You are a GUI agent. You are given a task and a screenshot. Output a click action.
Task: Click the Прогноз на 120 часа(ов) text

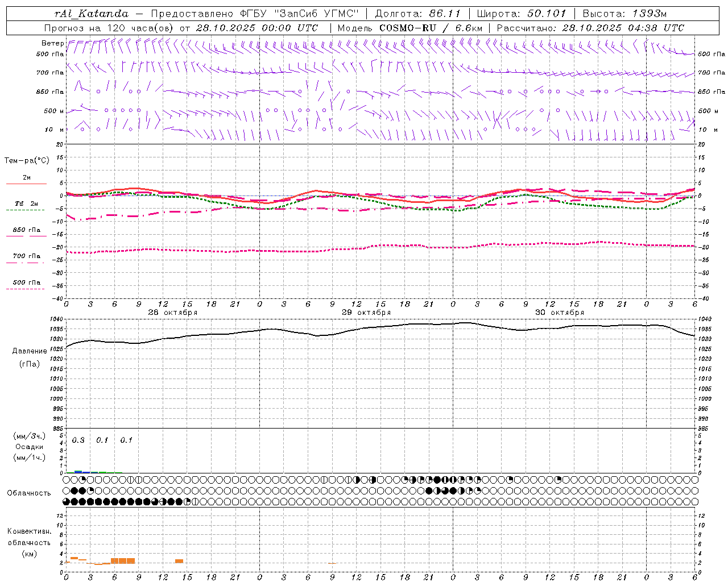[x=109, y=28]
